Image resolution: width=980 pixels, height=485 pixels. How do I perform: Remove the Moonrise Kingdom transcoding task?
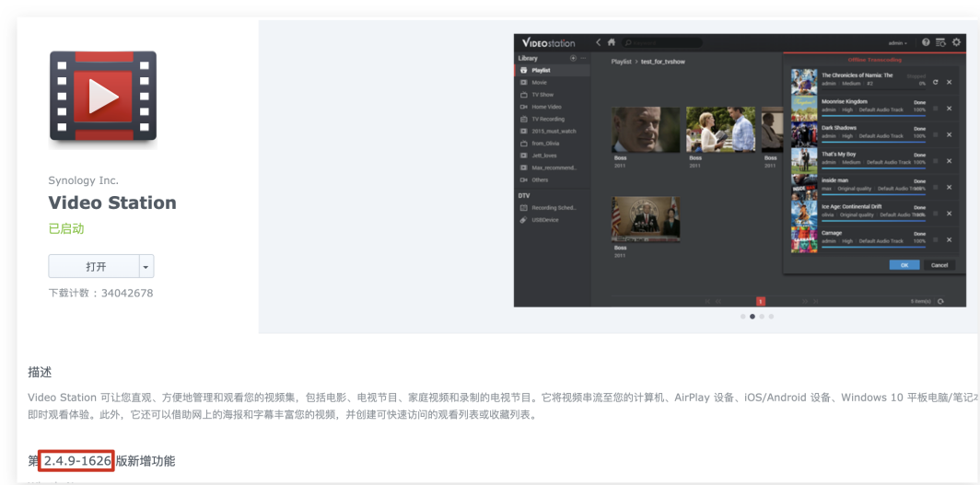tap(949, 109)
